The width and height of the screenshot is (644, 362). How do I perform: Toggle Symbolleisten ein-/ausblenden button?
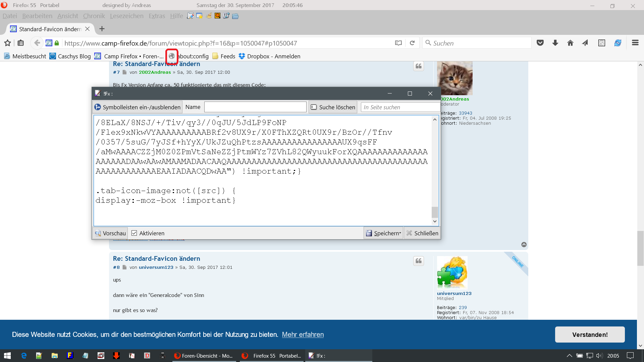[x=138, y=107]
